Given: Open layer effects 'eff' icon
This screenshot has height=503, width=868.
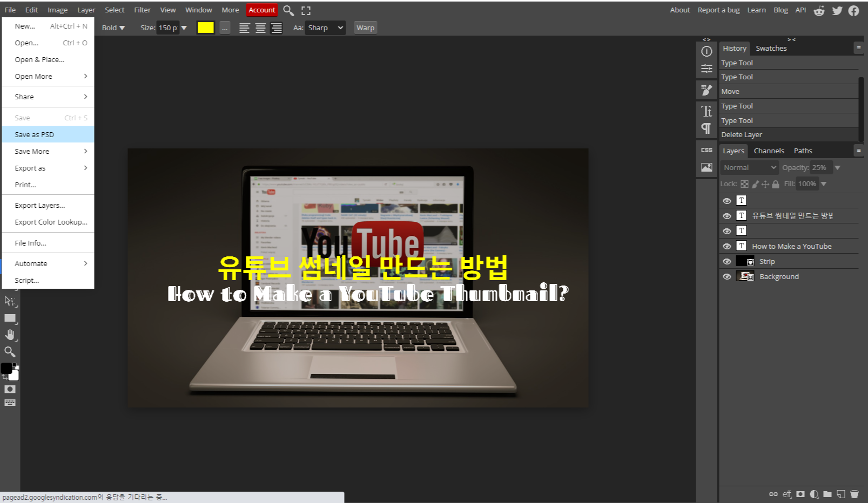Looking at the screenshot, I should [x=787, y=494].
